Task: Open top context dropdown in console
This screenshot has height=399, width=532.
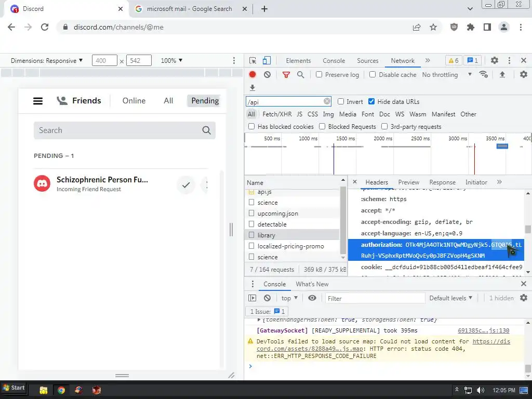Action: [x=289, y=298]
